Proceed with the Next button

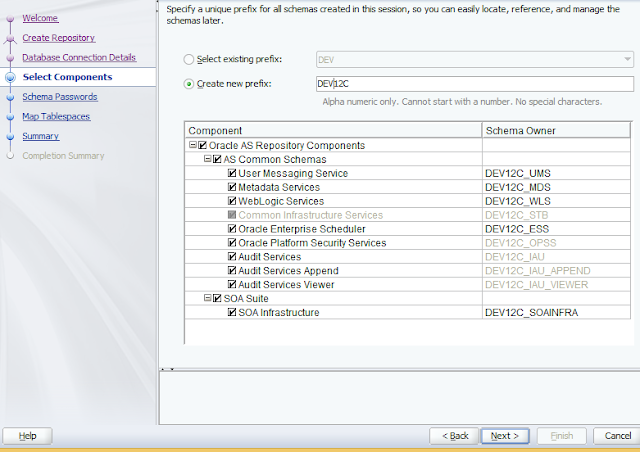pos(505,436)
